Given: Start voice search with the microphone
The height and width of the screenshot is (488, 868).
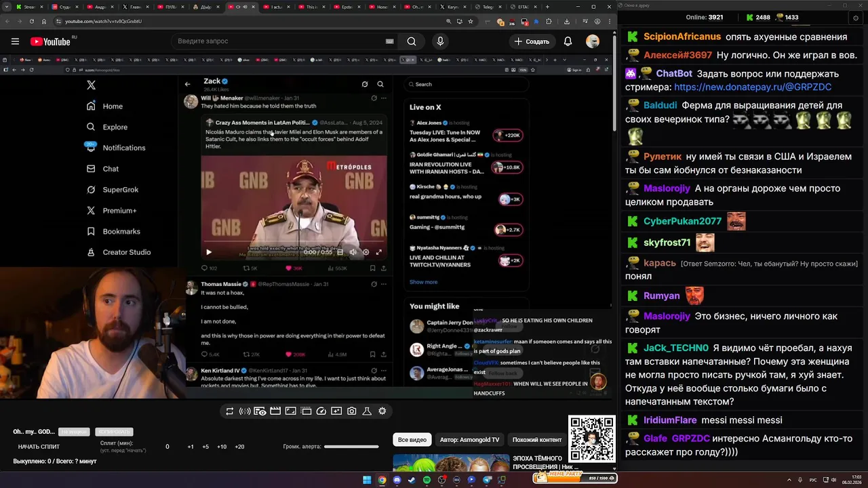Looking at the screenshot, I should coord(440,41).
